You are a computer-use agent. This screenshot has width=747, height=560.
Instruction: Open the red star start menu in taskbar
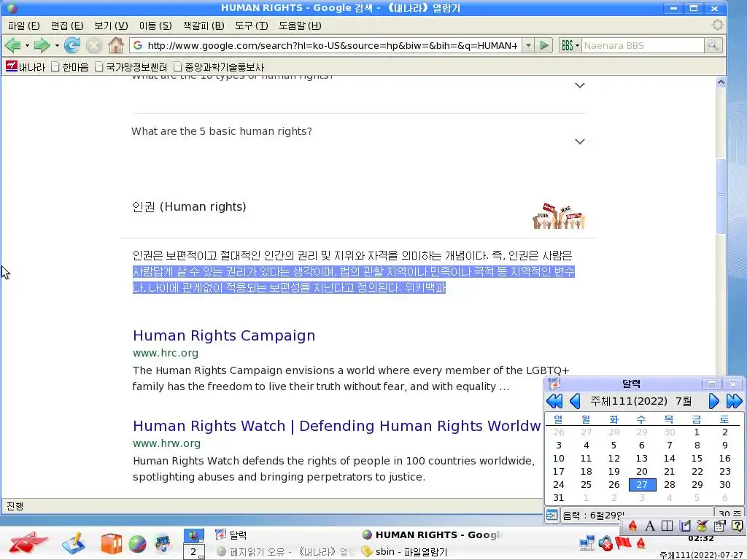[28, 542]
